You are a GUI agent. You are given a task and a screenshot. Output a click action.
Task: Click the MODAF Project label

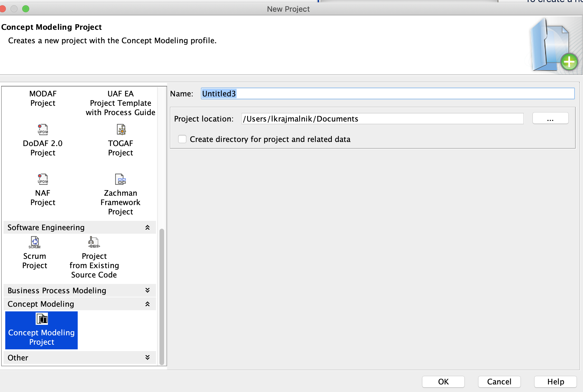tap(43, 98)
